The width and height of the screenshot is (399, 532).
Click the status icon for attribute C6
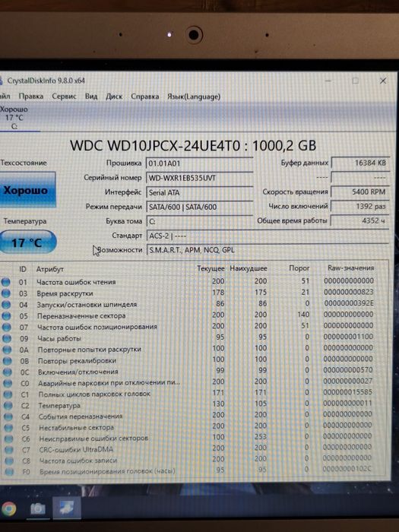[9, 439]
